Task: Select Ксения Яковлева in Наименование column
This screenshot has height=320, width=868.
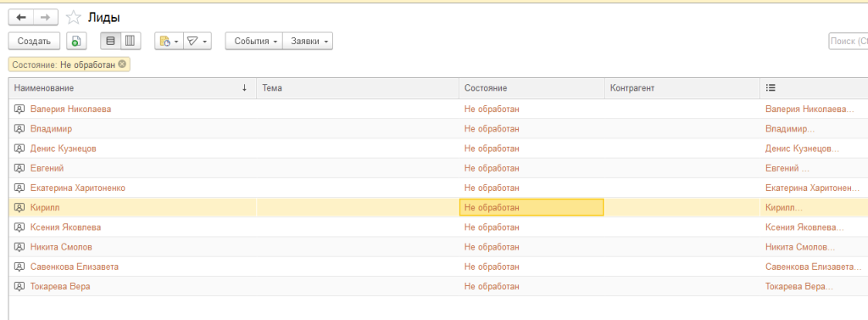Action: tap(66, 227)
